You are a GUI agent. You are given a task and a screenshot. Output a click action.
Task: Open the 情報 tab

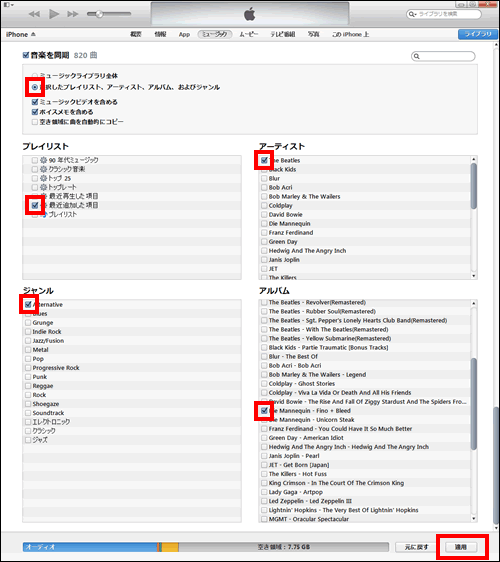click(160, 34)
